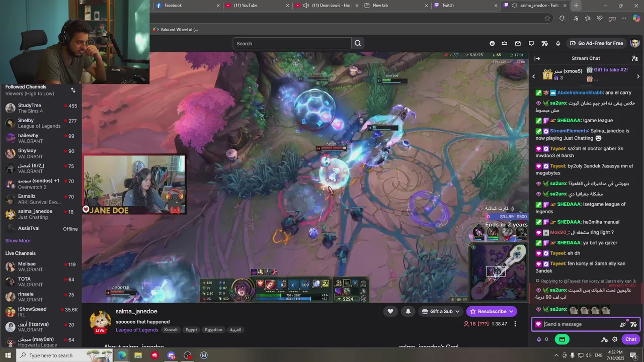The image size is (644, 362).
Task: Click the Get Bits diamond icon
Action: [x=557, y=43]
